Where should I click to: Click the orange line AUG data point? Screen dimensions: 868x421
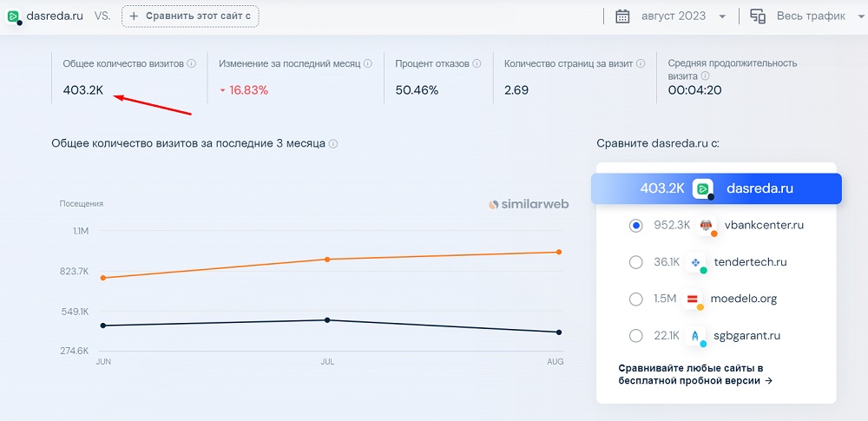click(x=559, y=252)
